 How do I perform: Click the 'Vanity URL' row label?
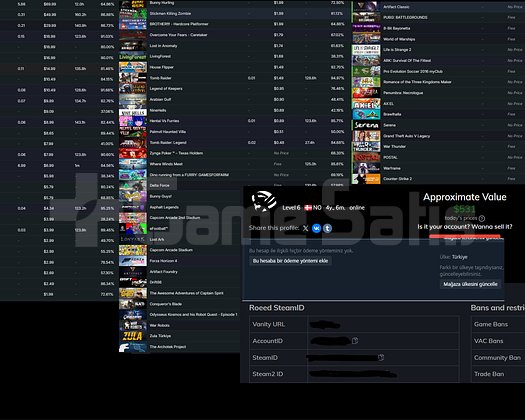coord(269,324)
